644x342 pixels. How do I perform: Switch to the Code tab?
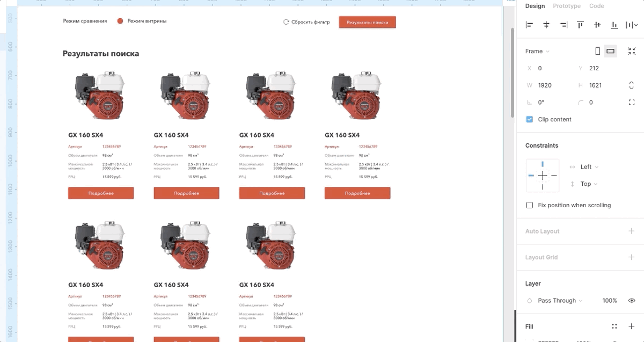(597, 6)
